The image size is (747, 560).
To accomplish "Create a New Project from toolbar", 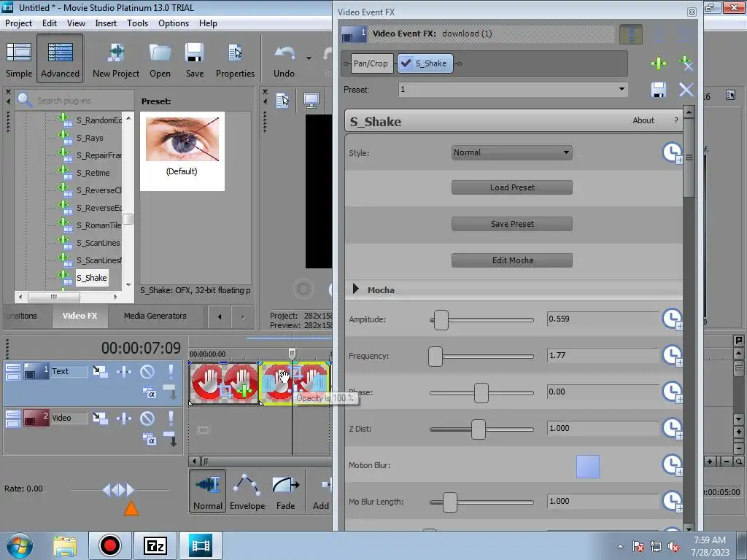I will click(116, 60).
